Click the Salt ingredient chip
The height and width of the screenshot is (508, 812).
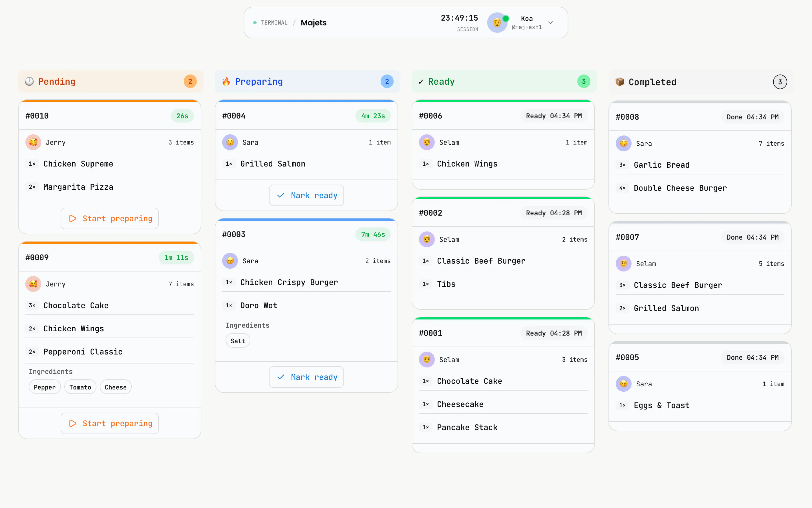click(238, 341)
